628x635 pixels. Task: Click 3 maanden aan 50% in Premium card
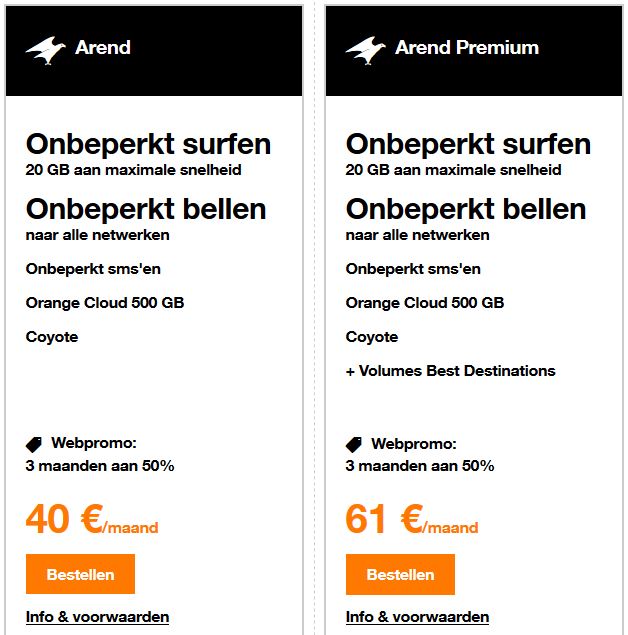[419, 466]
